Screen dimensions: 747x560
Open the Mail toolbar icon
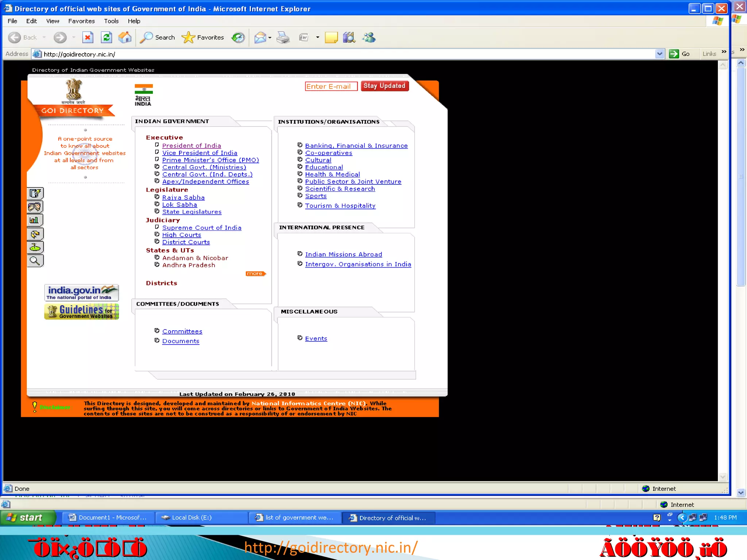(260, 37)
